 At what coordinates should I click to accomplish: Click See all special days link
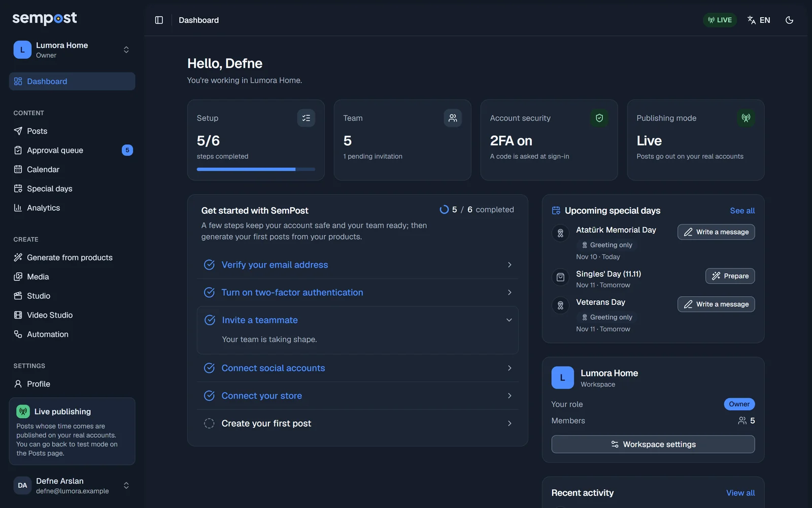(742, 210)
